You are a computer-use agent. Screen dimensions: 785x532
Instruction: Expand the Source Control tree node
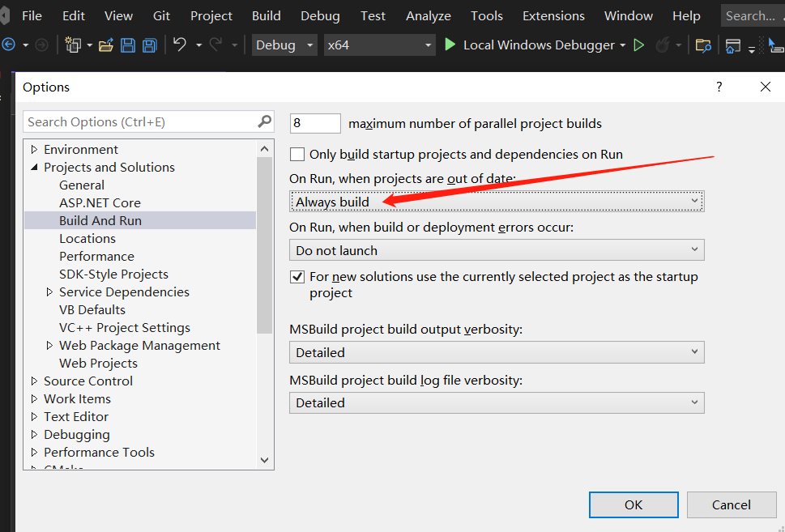click(x=34, y=381)
